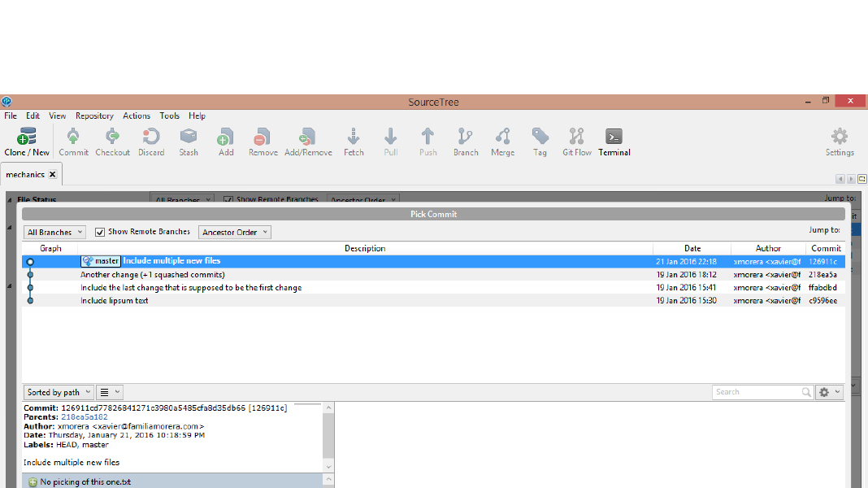Open the Ancestor Order dropdown

coord(234,233)
